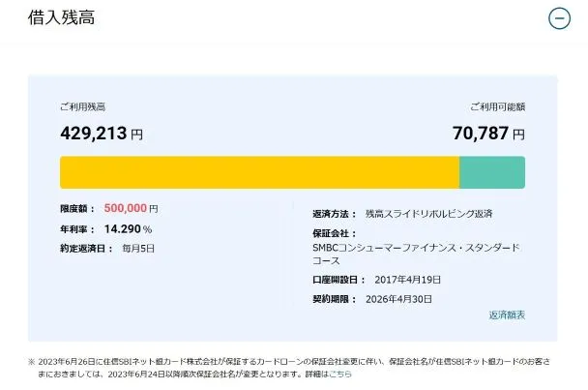
Task: Click the yellow used-balance portion of bar
Action: 259,172
